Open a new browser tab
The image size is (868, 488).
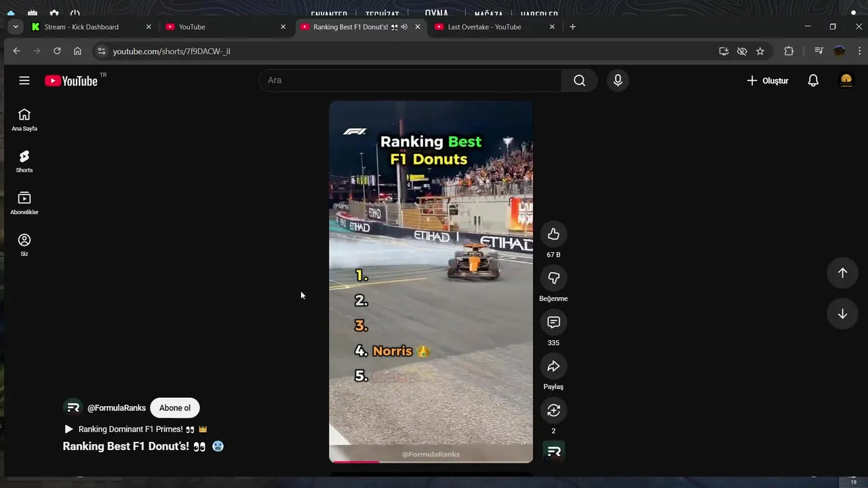click(x=572, y=27)
